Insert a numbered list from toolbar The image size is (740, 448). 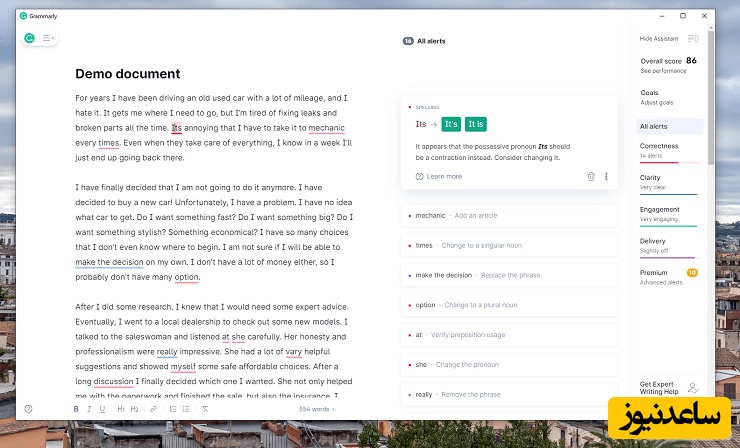174,409
